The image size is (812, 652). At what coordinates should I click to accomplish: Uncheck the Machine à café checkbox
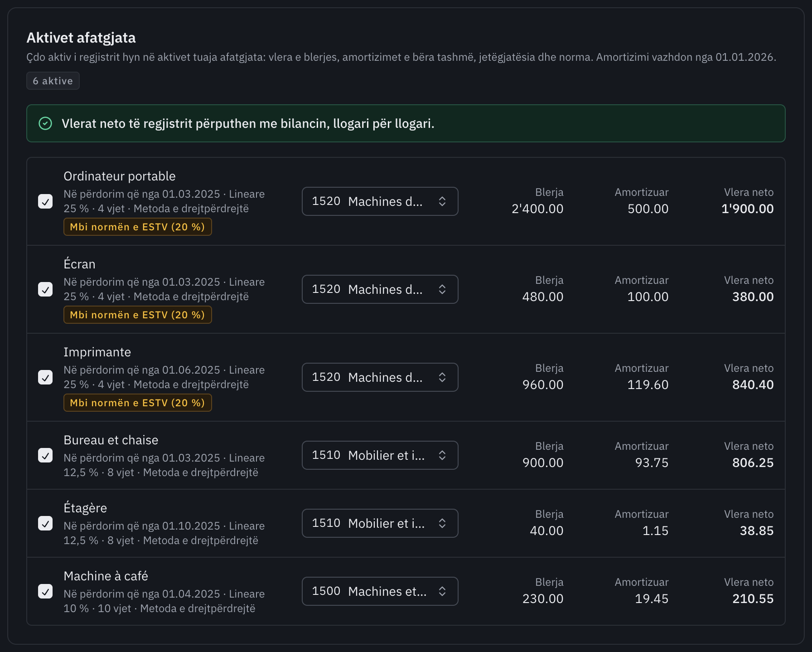45,591
